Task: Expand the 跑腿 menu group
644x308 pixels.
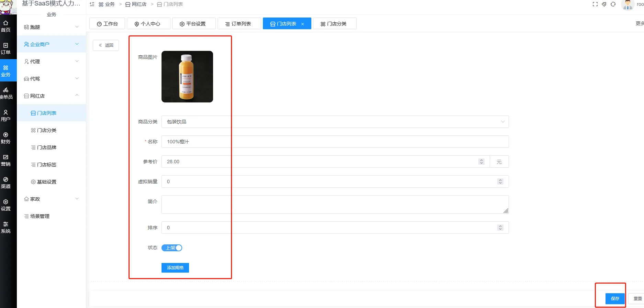Action: [52, 27]
